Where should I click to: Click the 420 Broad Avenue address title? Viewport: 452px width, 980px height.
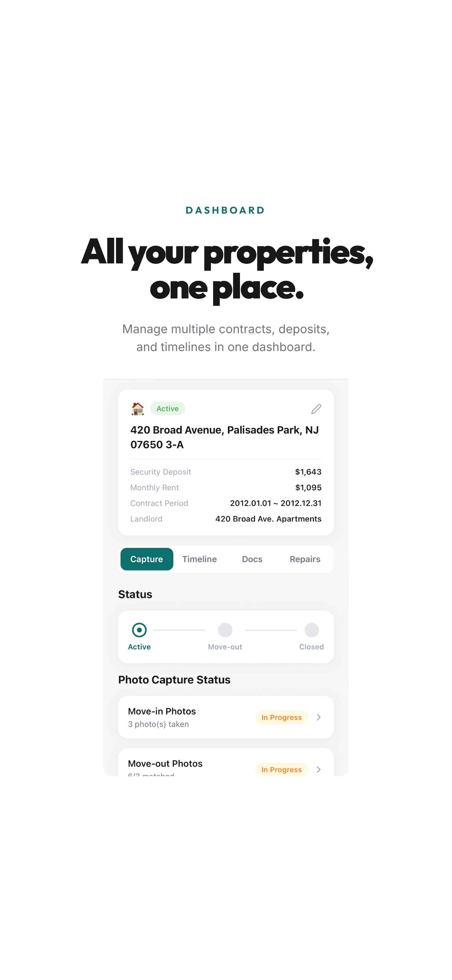pyautogui.click(x=225, y=437)
